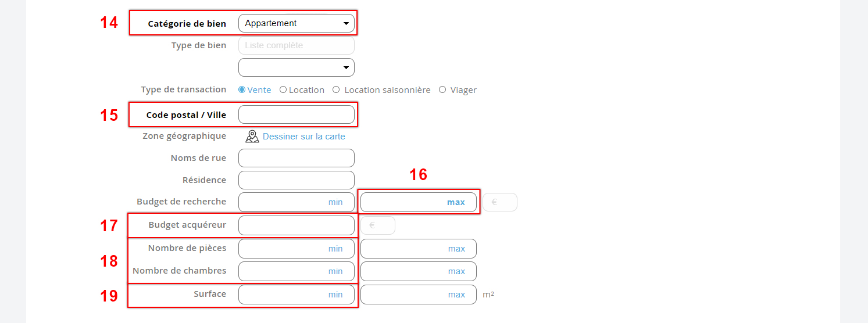Click the Noms de rue input

pyautogui.click(x=296, y=158)
